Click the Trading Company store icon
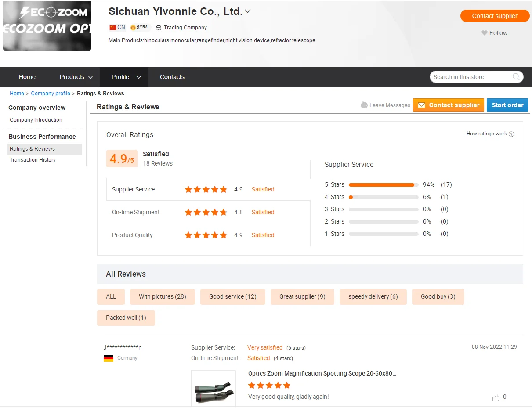 [x=159, y=28]
